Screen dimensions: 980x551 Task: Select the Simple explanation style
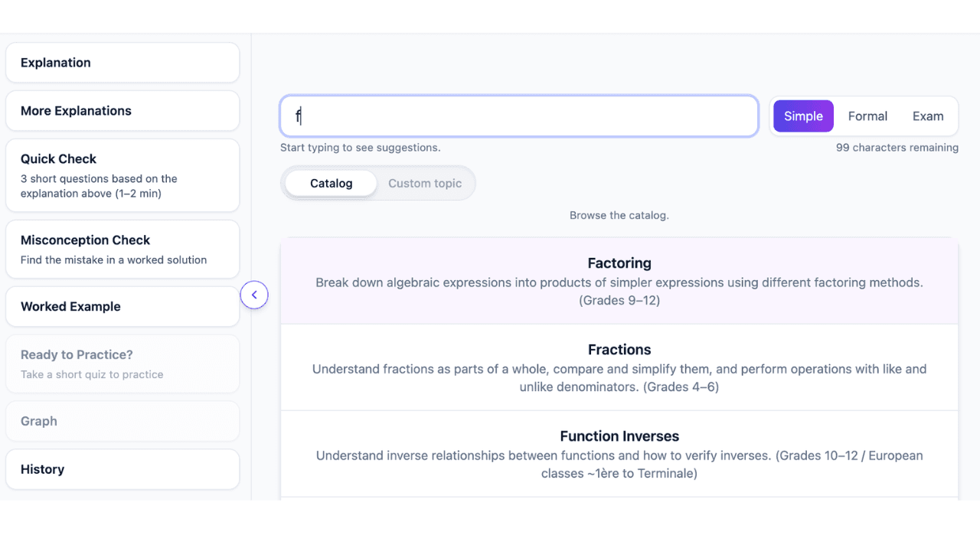pos(803,116)
